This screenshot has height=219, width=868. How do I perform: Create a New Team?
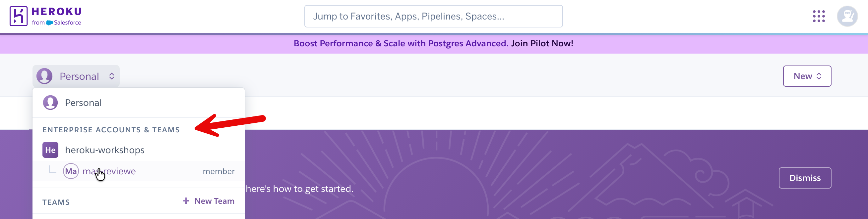pos(214,200)
